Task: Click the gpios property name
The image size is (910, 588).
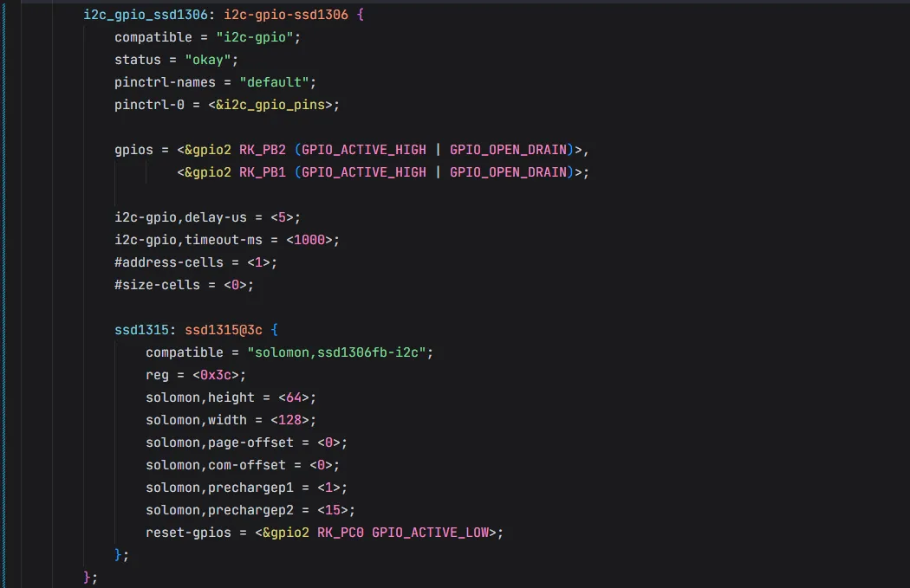Action: click(x=133, y=150)
